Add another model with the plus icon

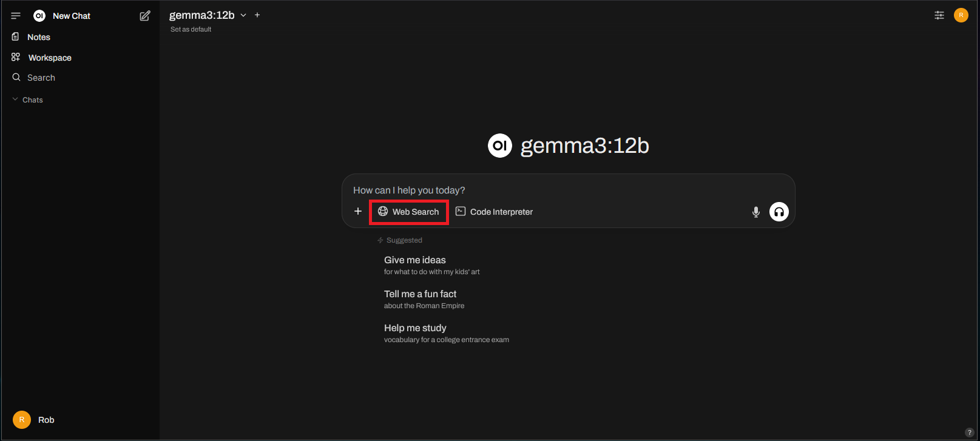pos(257,15)
